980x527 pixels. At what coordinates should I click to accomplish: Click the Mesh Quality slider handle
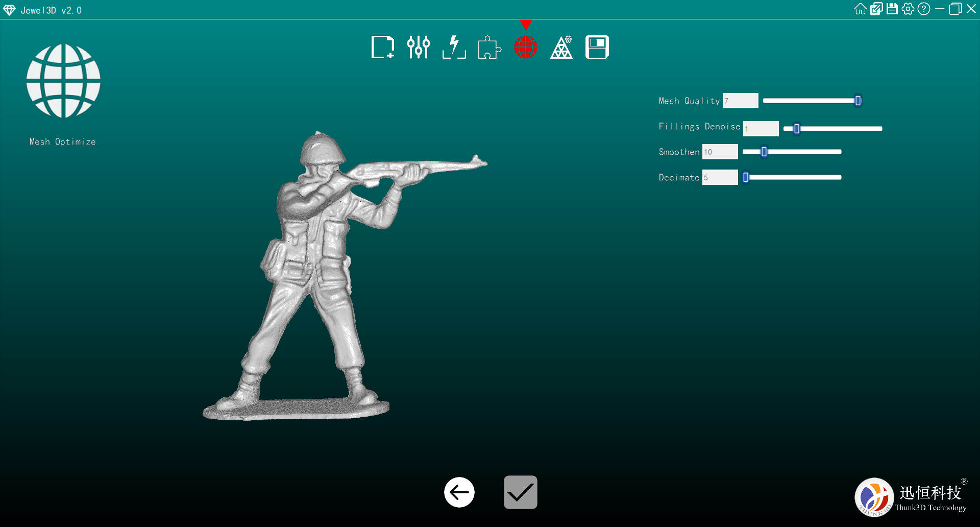858,101
